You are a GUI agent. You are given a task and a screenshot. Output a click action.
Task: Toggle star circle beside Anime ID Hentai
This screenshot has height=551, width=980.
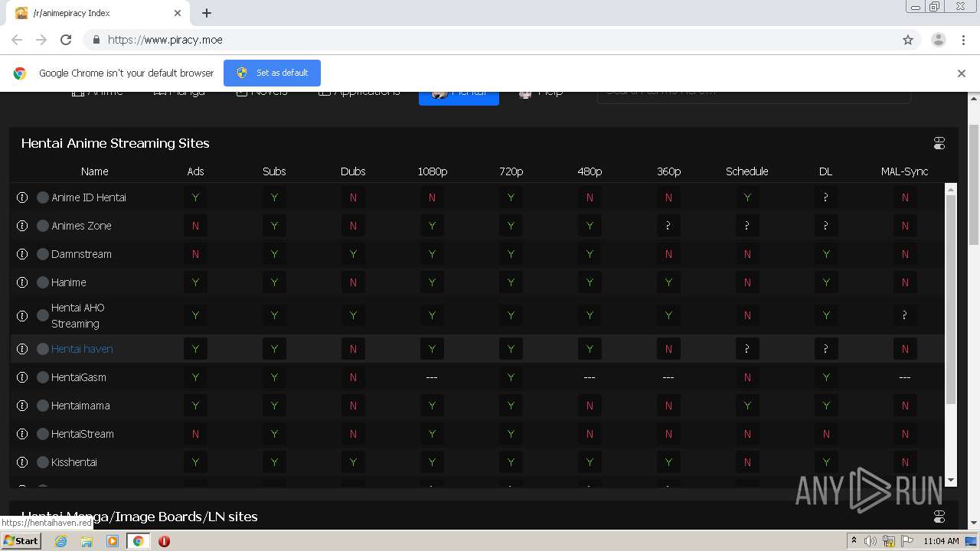click(43, 197)
